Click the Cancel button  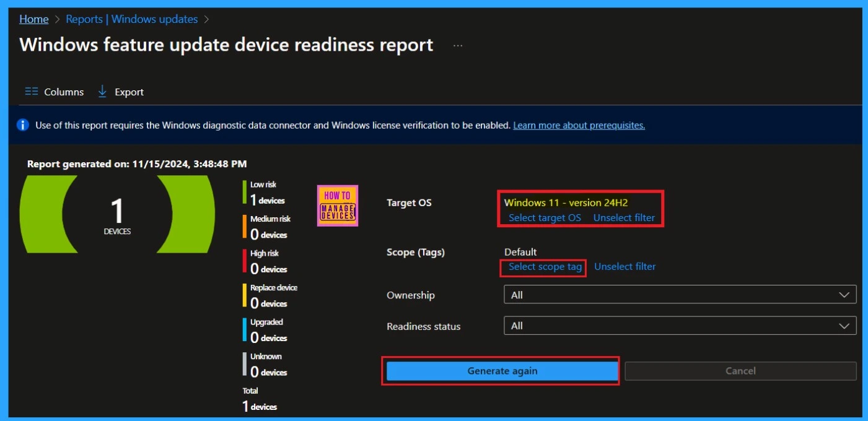tap(740, 371)
